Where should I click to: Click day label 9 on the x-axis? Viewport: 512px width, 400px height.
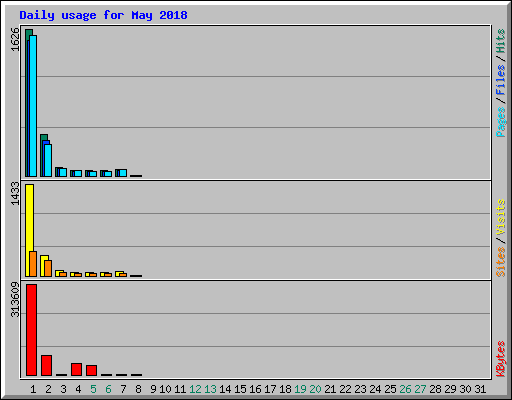pyautogui.click(x=153, y=389)
